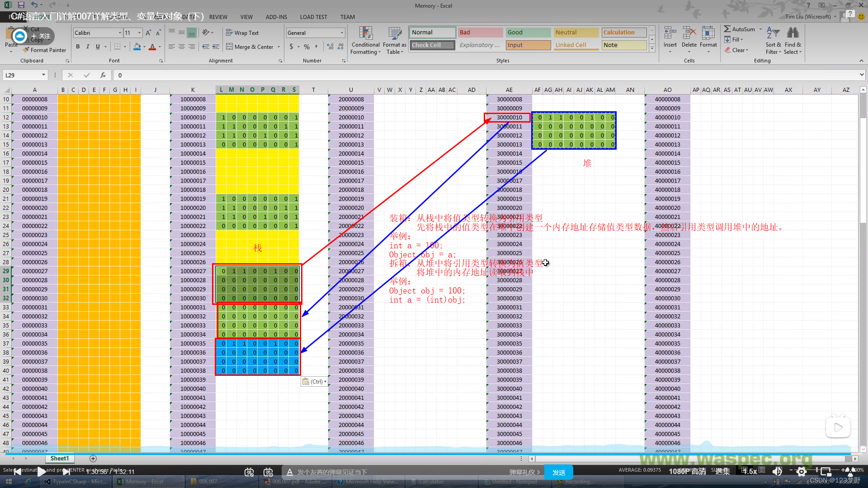868x488 pixels.
Task: Click cell with address 30000010
Action: tap(509, 118)
